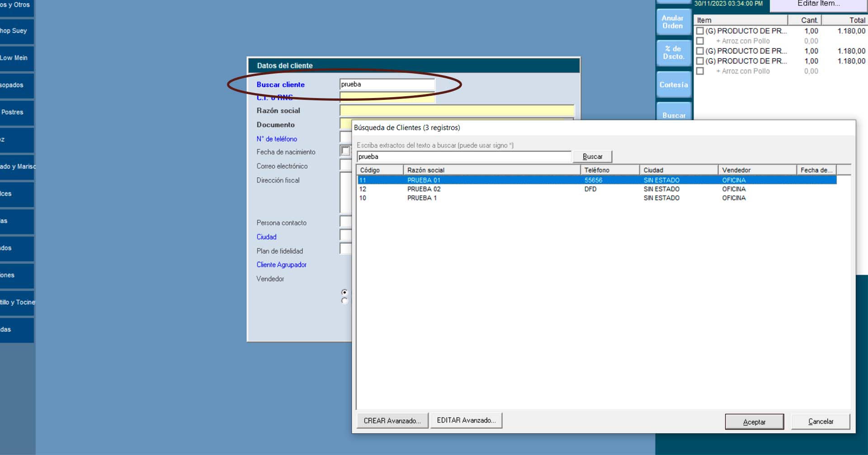This screenshot has height=455, width=868.
Task: Open the % de Dscto. discount option
Action: click(x=673, y=52)
